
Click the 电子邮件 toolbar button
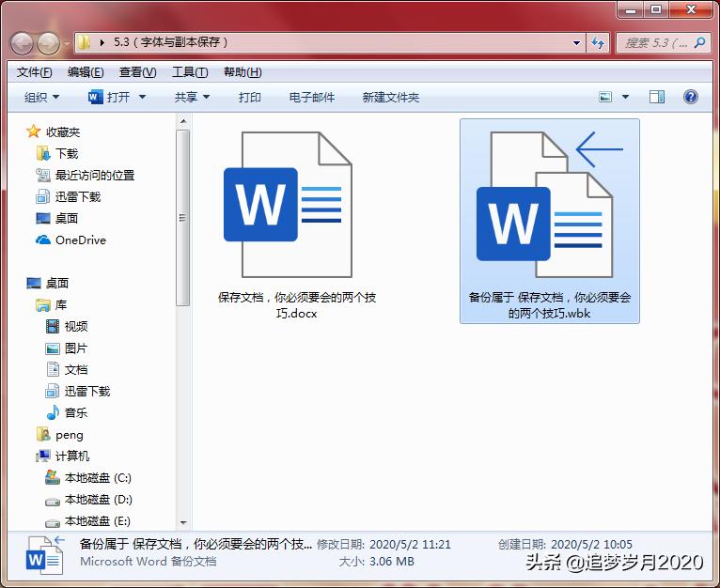click(x=312, y=97)
